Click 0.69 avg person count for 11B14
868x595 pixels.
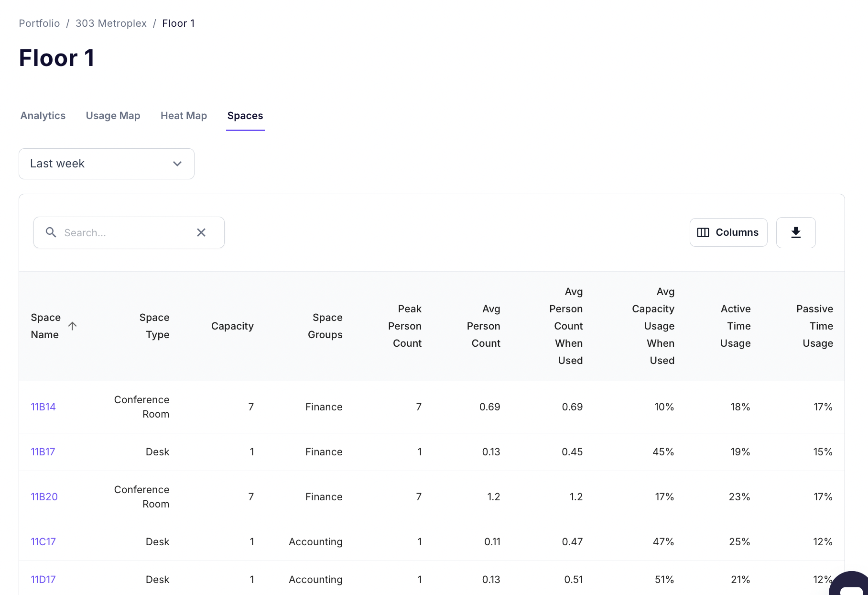(490, 407)
